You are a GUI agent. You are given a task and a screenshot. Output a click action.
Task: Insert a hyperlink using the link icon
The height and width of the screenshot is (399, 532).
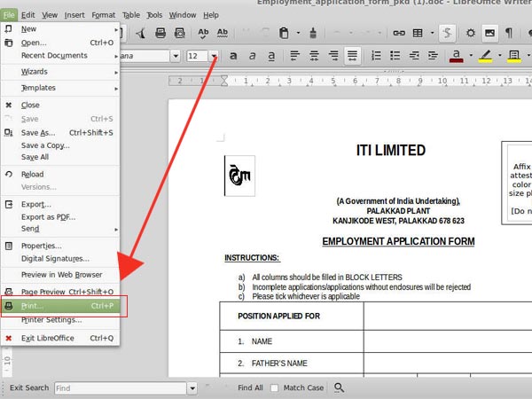pos(399,33)
